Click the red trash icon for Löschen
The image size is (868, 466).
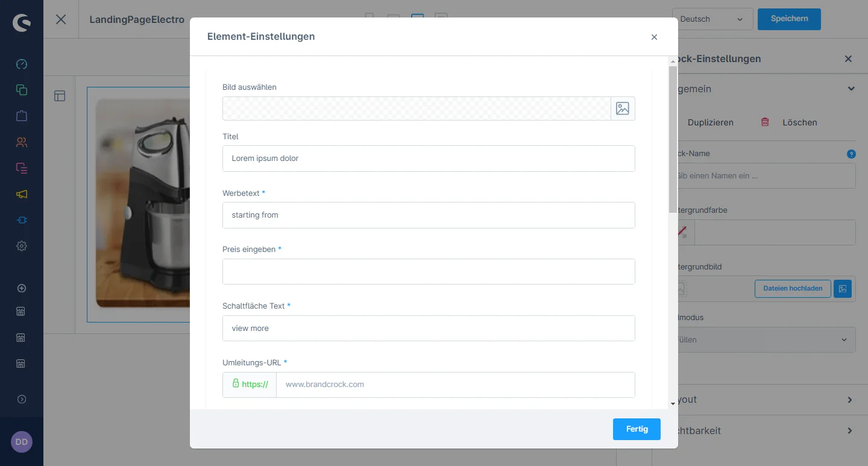point(765,122)
